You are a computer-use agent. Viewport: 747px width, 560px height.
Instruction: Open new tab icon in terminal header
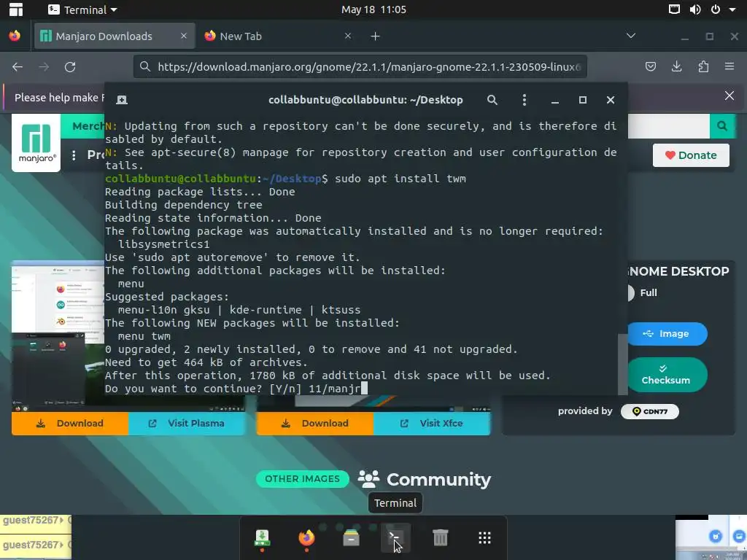click(x=122, y=100)
